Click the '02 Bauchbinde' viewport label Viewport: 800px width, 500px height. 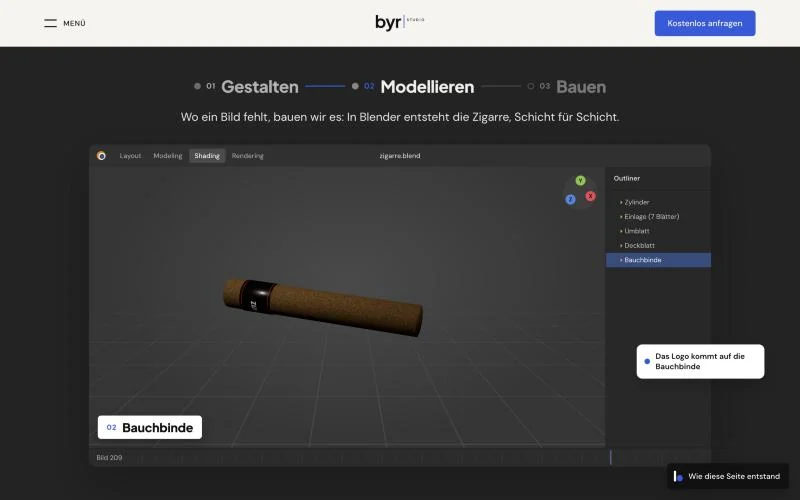coord(149,427)
